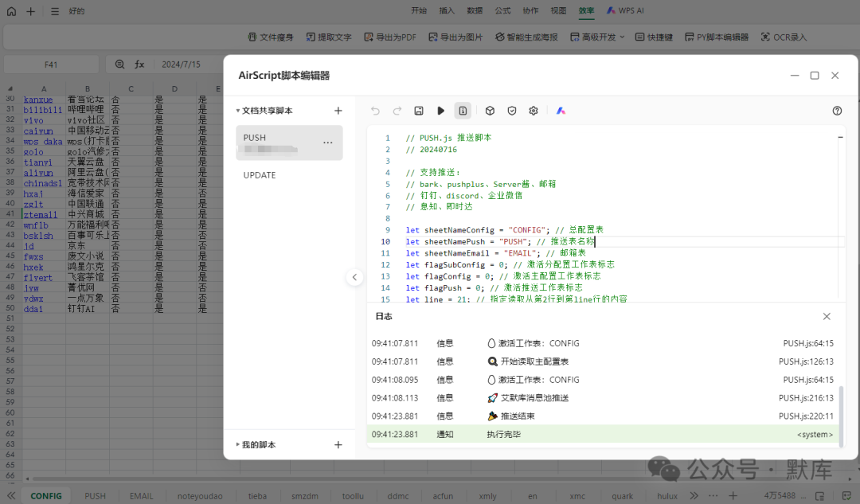Open the hamburger menu icon
Screen dimensions: 860x504
tap(55, 11)
